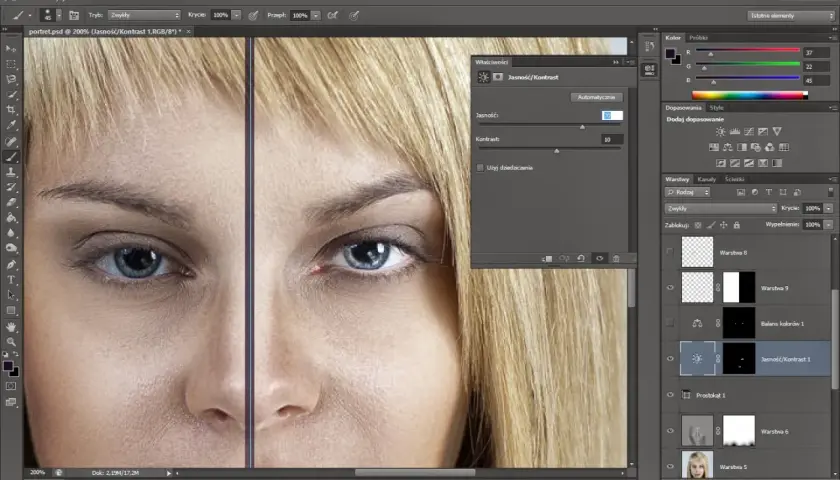The image size is (840, 480).
Task: Hide the Jasność/Kontrast 1 layer
Action: coord(670,359)
